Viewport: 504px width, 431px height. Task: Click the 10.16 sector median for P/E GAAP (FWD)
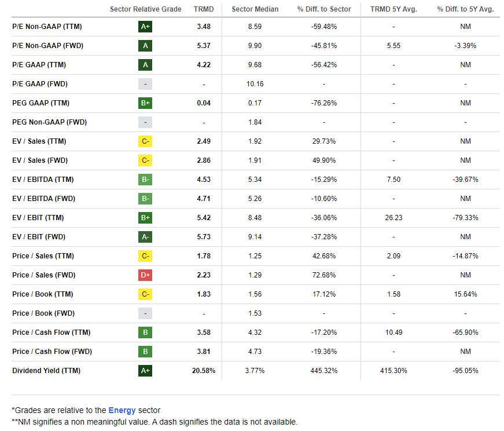coord(255,84)
